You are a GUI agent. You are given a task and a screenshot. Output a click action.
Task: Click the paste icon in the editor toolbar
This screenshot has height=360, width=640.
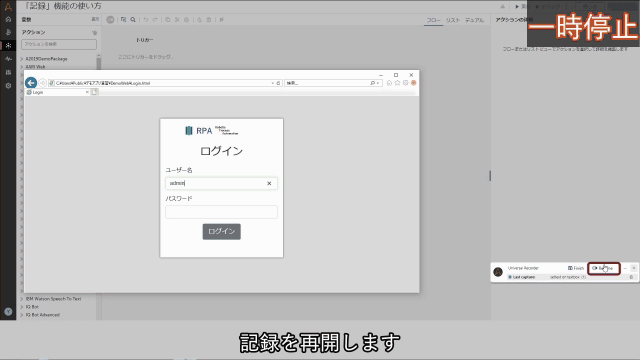(187, 20)
